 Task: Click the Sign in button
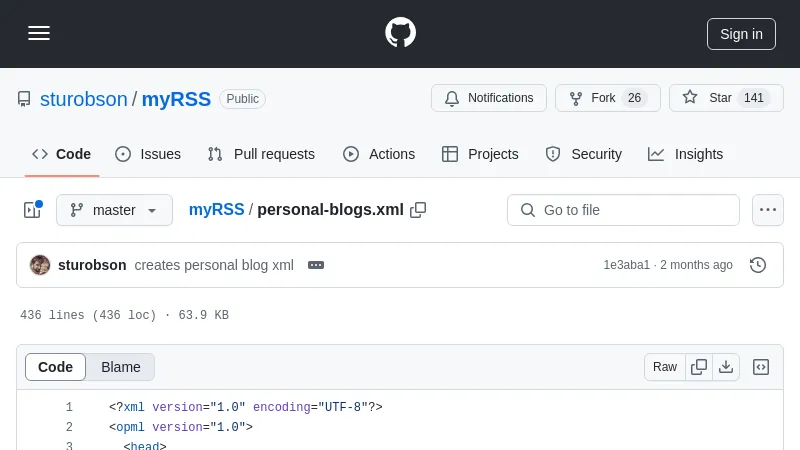pos(741,33)
